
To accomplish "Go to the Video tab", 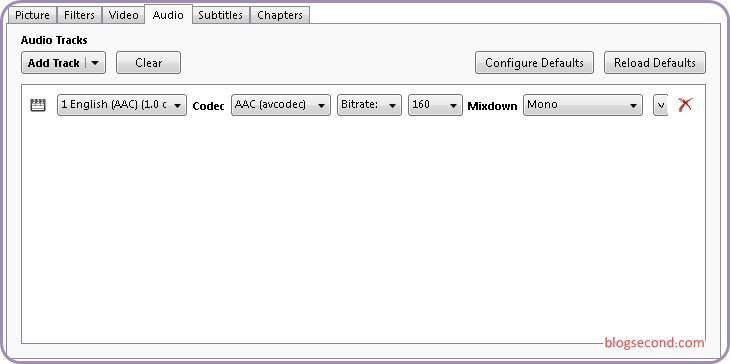I will coord(123,15).
